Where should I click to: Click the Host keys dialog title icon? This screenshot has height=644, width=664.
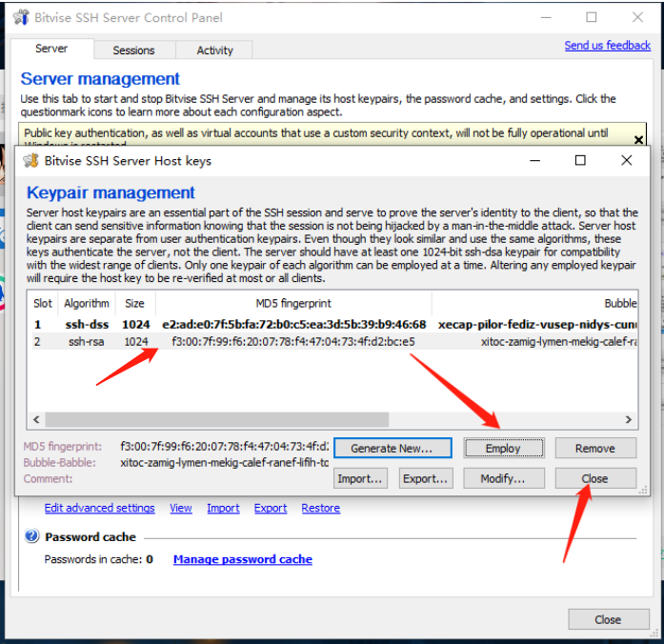click(30, 161)
